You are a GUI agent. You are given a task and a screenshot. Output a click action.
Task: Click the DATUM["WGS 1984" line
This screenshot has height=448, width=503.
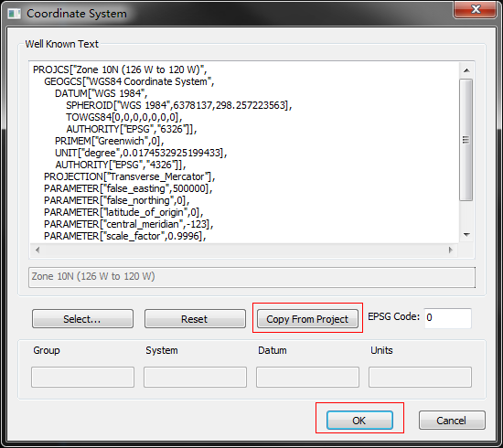pos(101,93)
